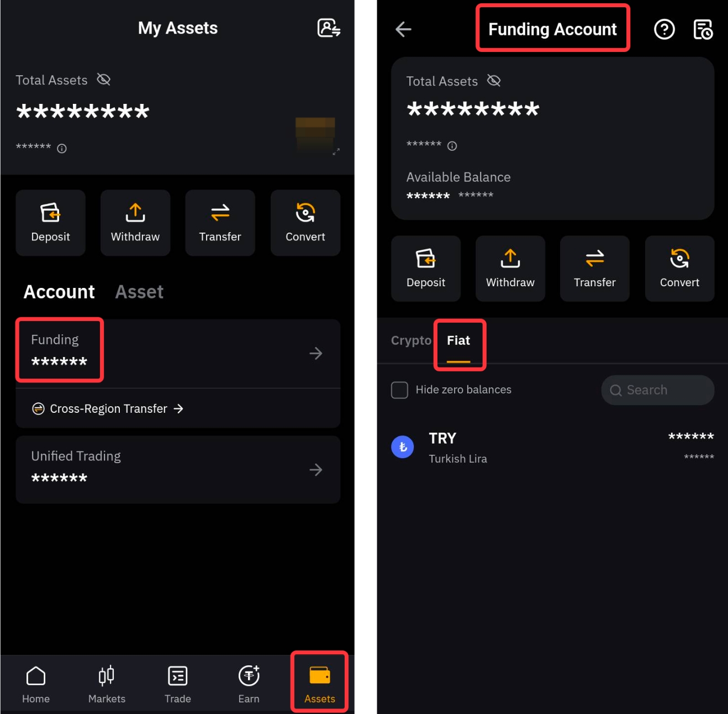Switch to the Crypto tab
The width and height of the screenshot is (728, 714).
coord(411,340)
